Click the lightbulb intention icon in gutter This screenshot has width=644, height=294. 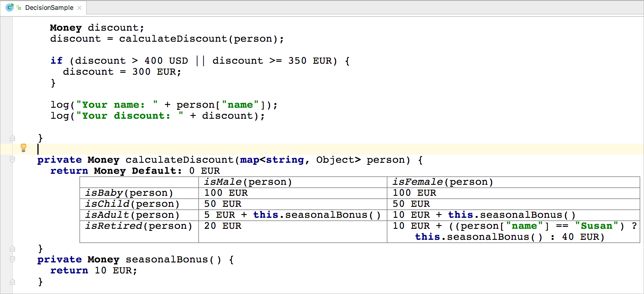(23, 148)
